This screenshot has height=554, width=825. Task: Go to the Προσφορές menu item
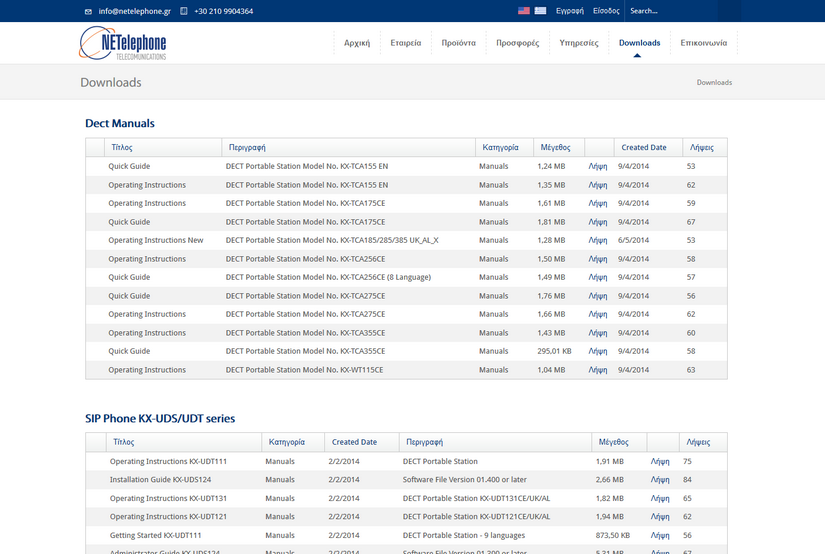[x=517, y=43]
